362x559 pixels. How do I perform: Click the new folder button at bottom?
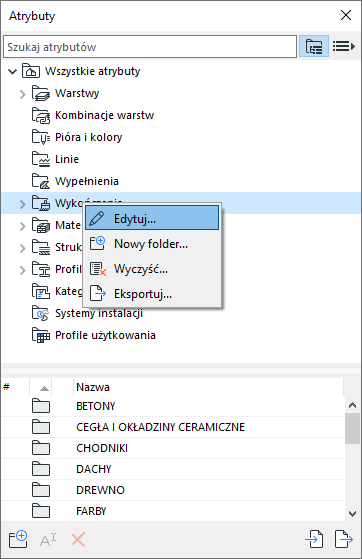tap(18, 539)
